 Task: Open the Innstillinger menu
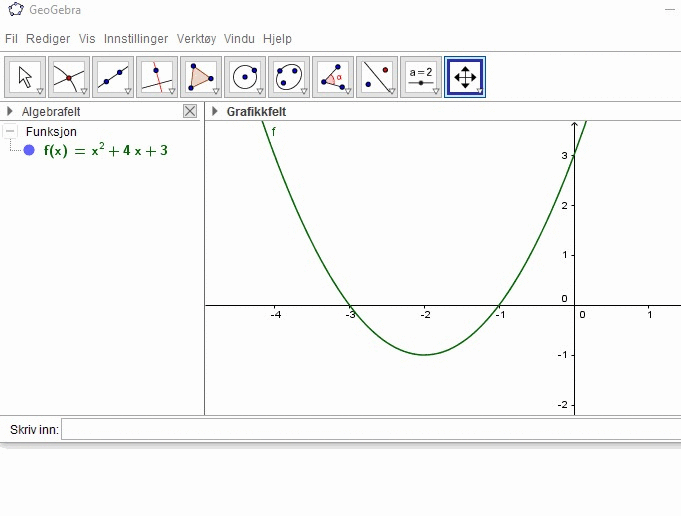136,39
